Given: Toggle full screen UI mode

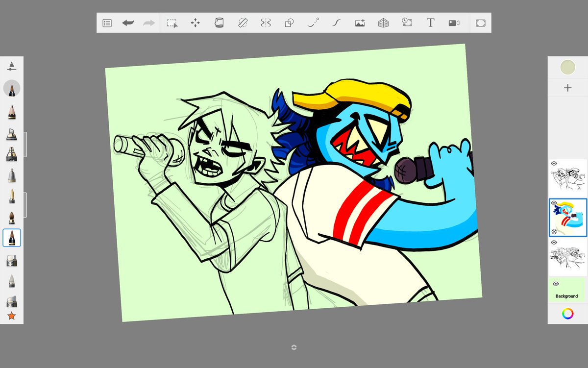Looking at the screenshot, I should (480, 23).
